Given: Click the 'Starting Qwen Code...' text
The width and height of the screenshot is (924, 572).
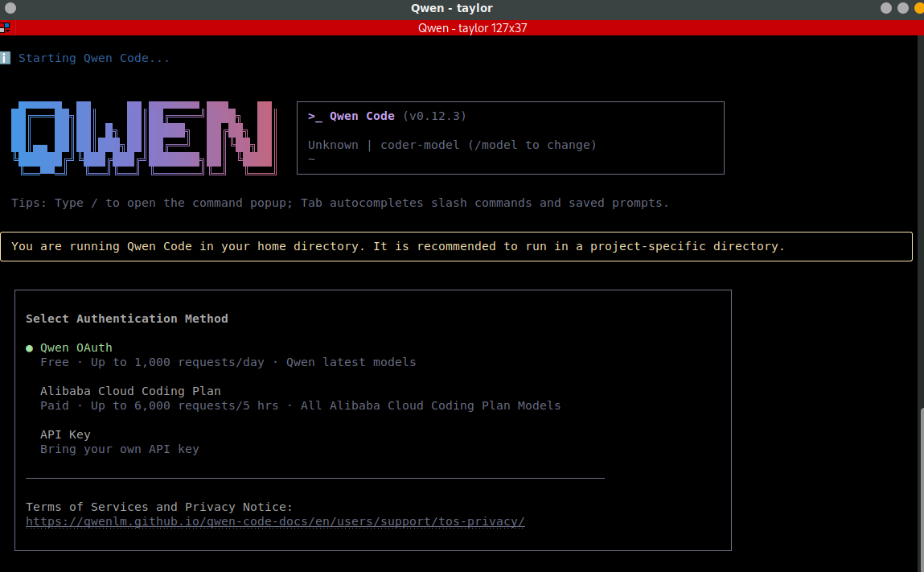Looking at the screenshot, I should 94,58.
